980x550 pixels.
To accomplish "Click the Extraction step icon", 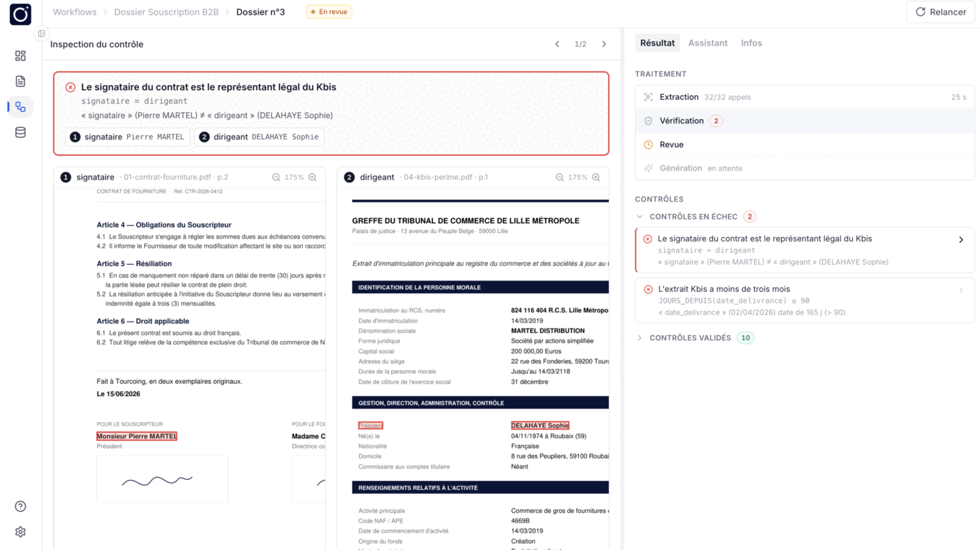I will (x=649, y=97).
